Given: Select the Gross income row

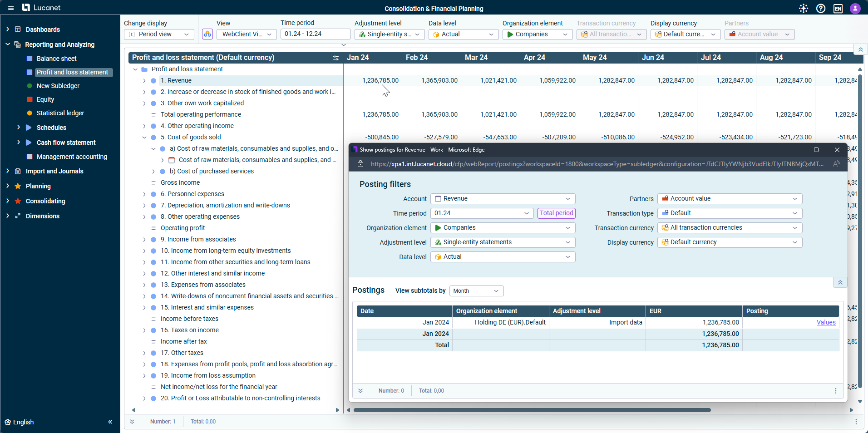Looking at the screenshot, I should (x=180, y=183).
